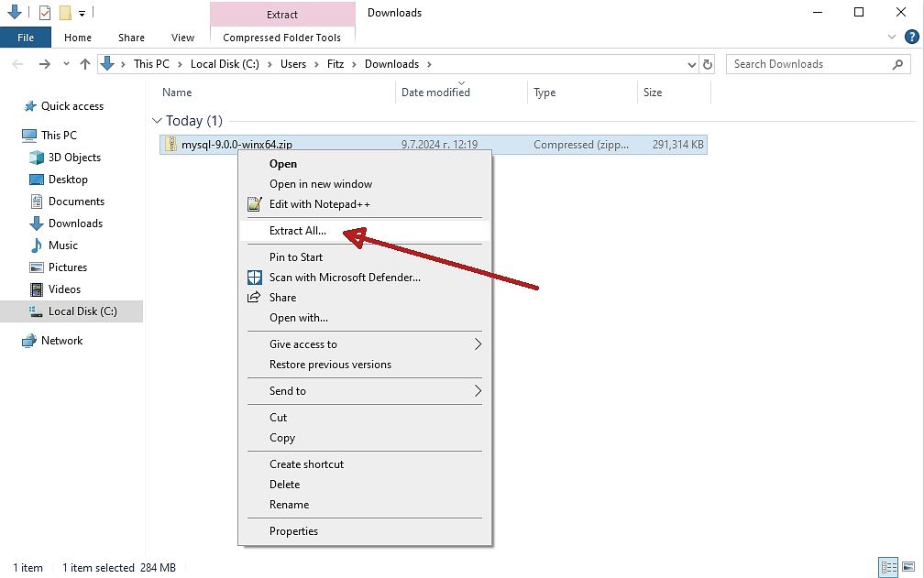The height and width of the screenshot is (578, 924).
Task: Switch to the View ribbon tab
Action: (182, 38)
